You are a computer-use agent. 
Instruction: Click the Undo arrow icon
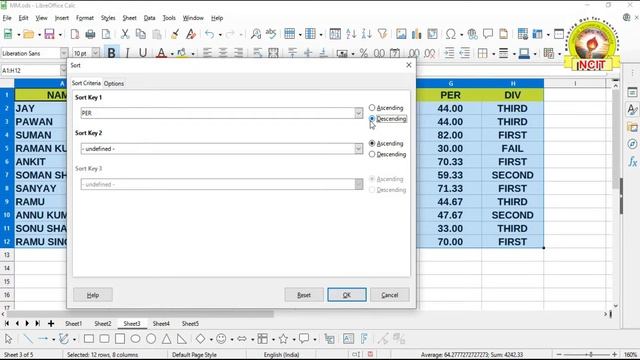point(209,34)
